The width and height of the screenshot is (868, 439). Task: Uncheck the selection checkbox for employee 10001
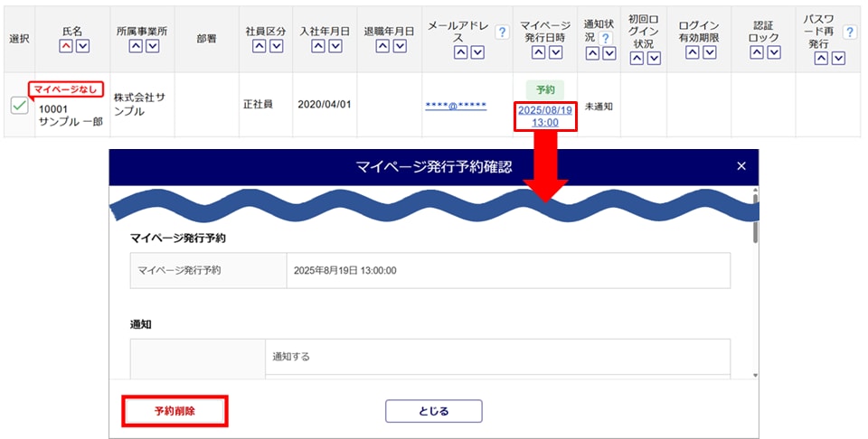tap(19, 106)
